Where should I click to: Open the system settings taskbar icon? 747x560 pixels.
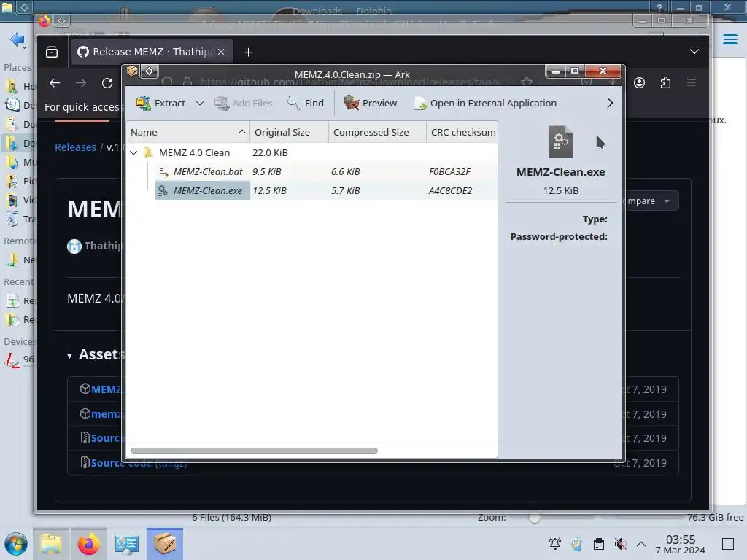pos(127,544)
